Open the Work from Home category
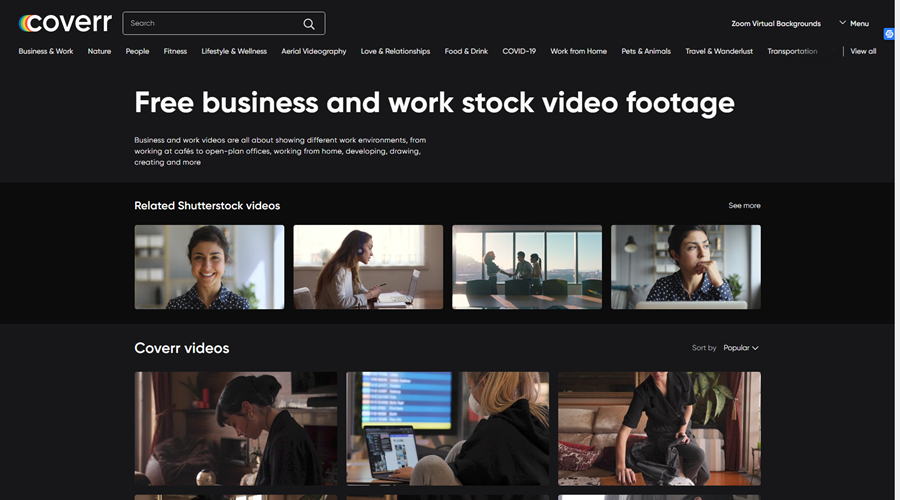 pos(579,51)
